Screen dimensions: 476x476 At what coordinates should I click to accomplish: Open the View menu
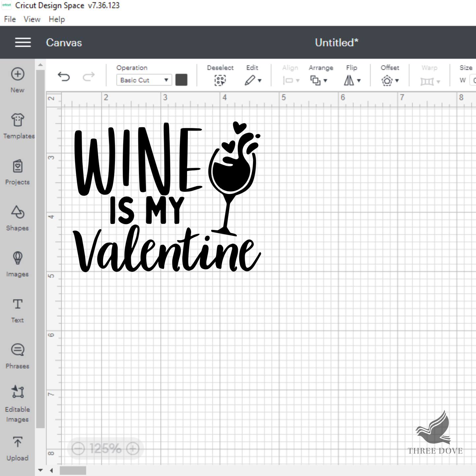[32, 19]
